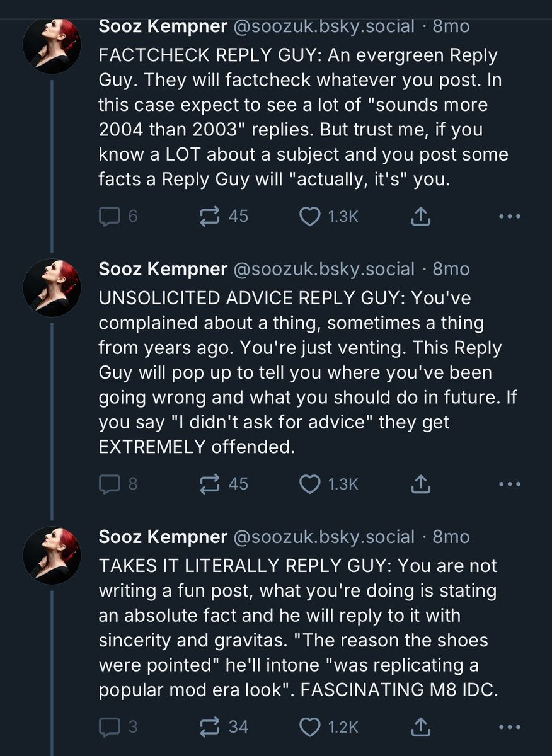Repost the FACTCHECK REPLY GUY post
552x756 pixels.
click(207, 217)
